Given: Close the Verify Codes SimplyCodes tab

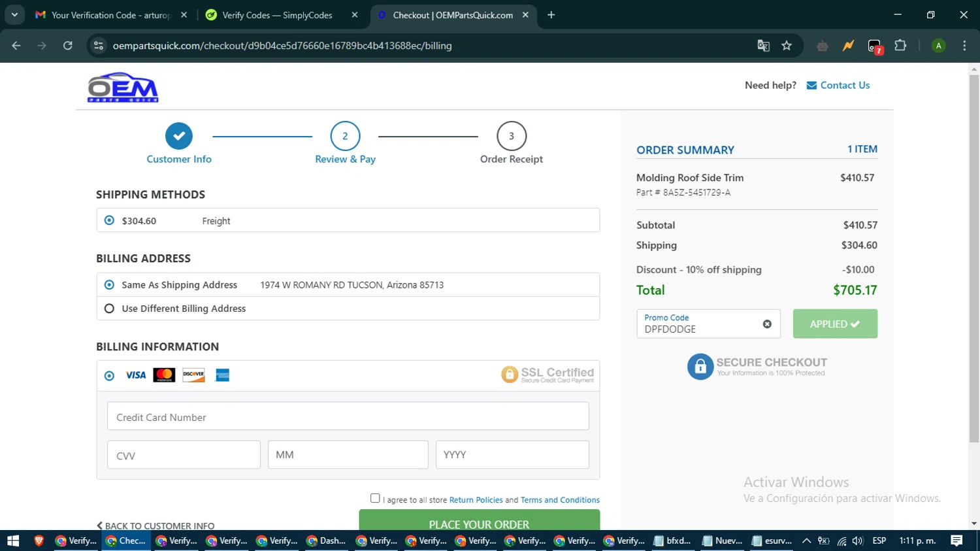Looking at the screenshot, I should point(355,15).
